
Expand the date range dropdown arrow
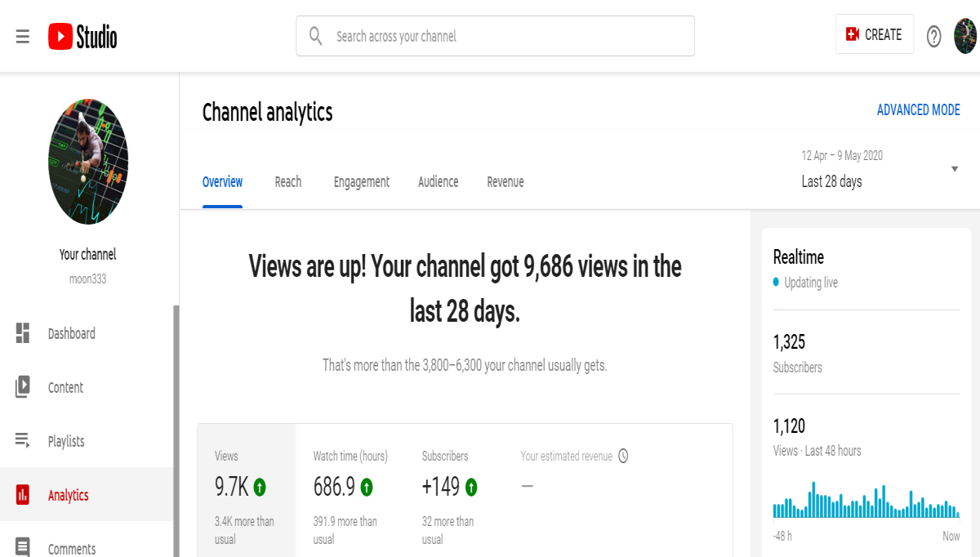point(955,169)
